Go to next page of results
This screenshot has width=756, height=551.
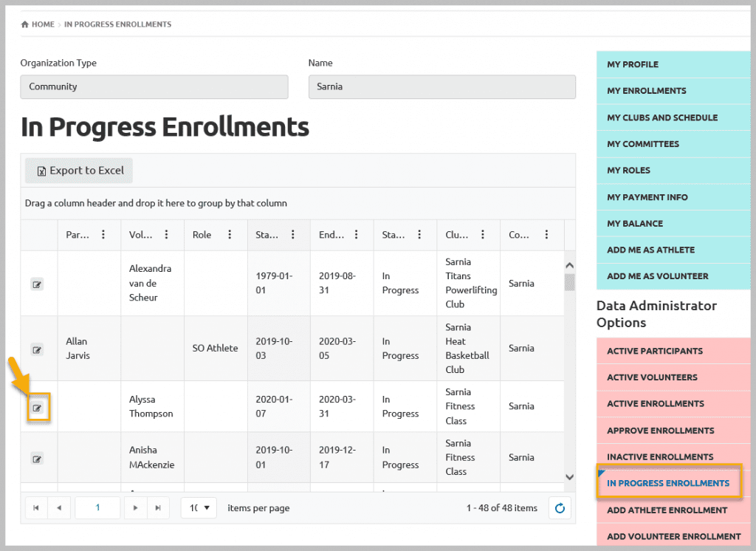[134, 508]
